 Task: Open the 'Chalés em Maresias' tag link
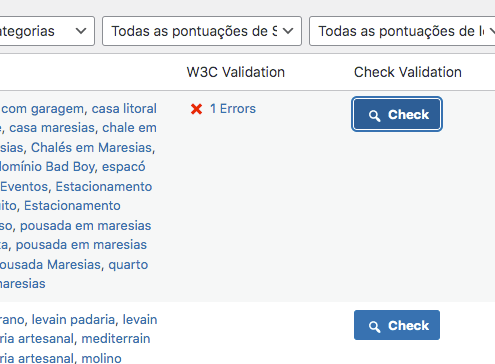tap(91, 147)
